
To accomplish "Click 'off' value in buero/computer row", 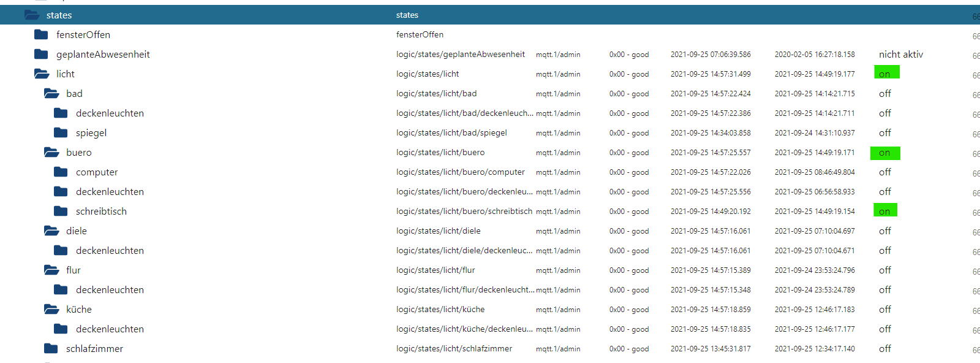I will coord(885,172).
